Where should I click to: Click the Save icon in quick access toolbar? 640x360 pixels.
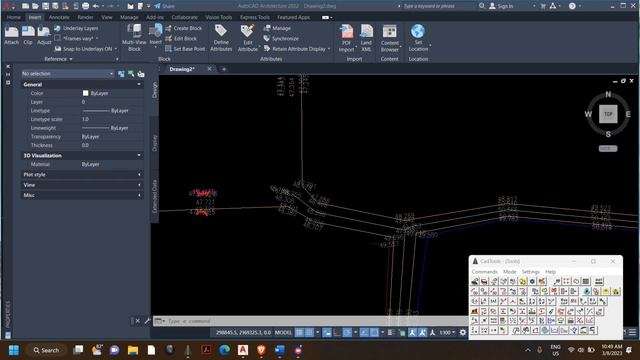point(45,6)
